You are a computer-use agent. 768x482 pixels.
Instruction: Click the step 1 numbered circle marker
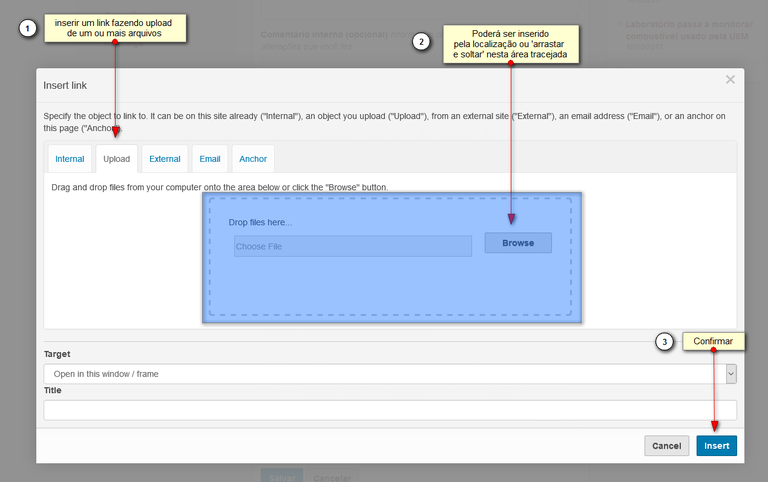click(28, 29)
